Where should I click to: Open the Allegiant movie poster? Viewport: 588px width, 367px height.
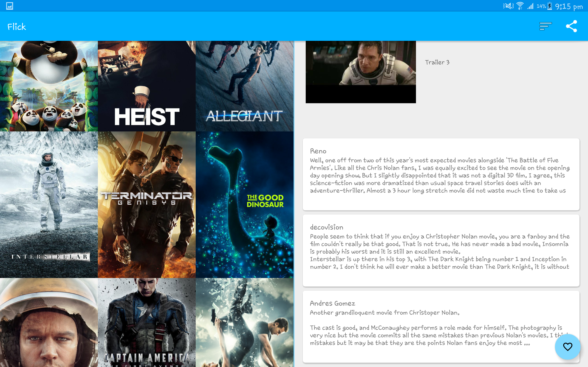tap(244, 86)
